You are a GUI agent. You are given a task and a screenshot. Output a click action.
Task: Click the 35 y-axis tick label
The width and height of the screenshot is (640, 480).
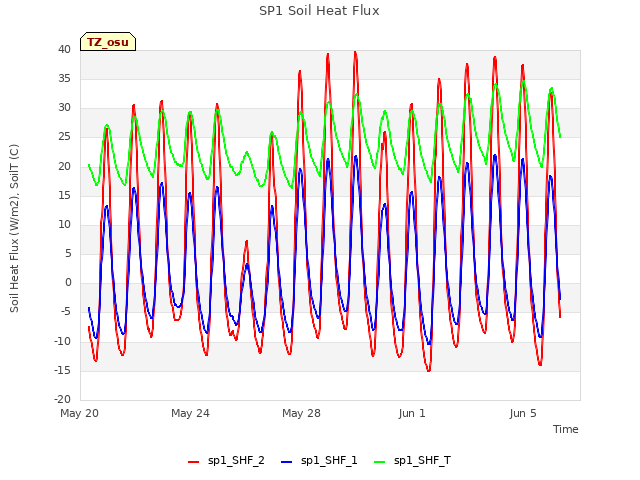pyautogui.click(x=64, y=78)
